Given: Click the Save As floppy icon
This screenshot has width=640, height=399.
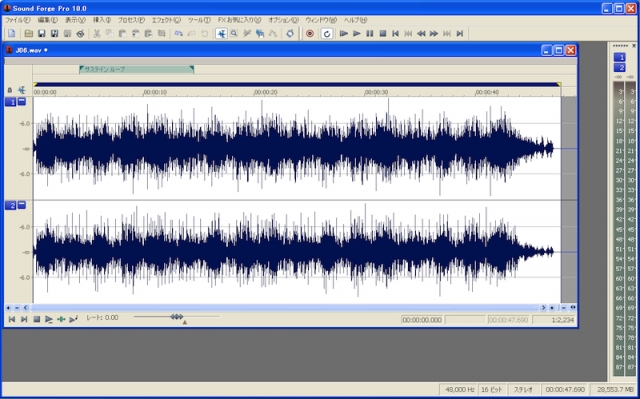Looking at the screenshot, I should [x=54, y=33].
